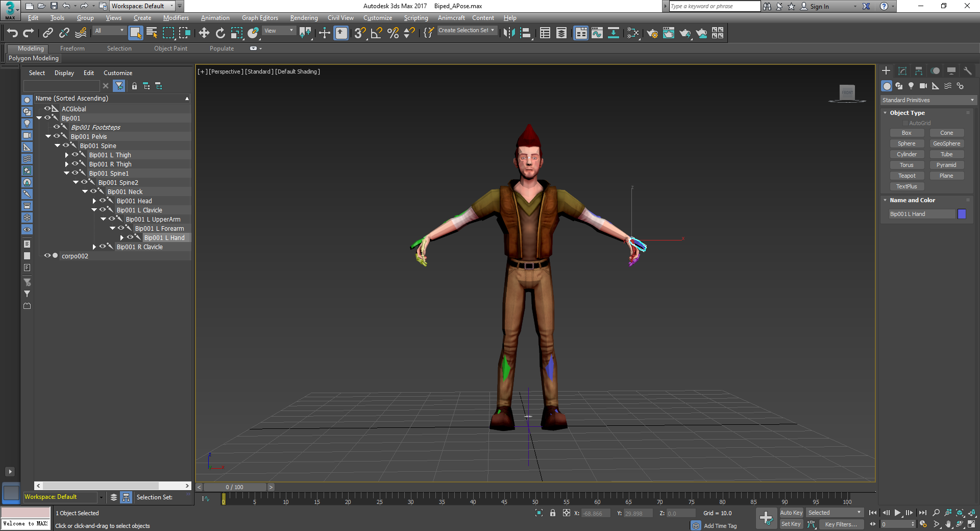
Task: Open the Workspace: Default dropdown in title bar
Action: click(x=143, y=6)
